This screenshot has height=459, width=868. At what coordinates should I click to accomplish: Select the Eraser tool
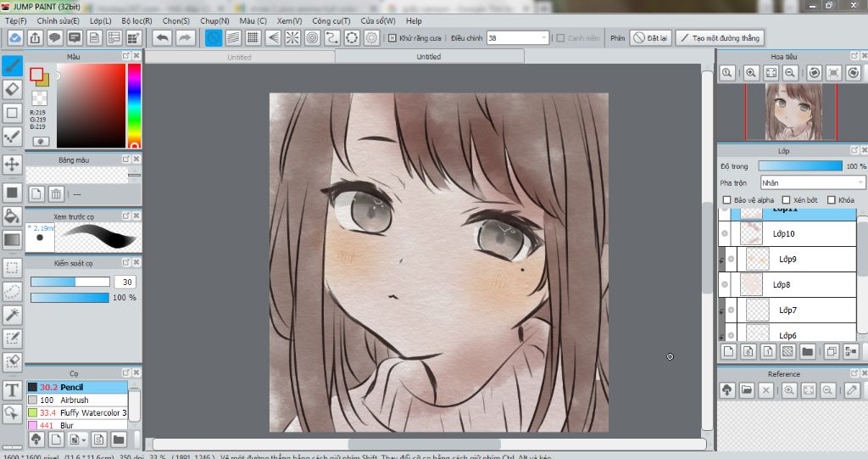(12, 89)
